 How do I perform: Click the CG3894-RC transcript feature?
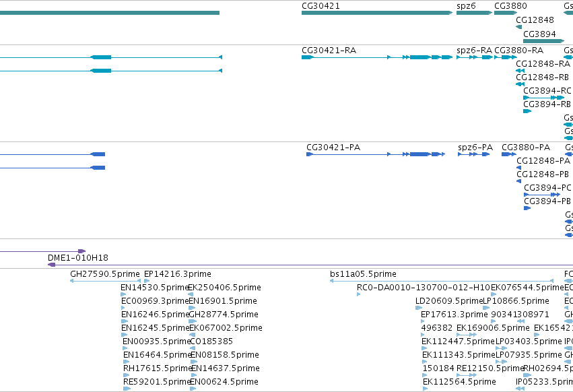click(544, 98)
